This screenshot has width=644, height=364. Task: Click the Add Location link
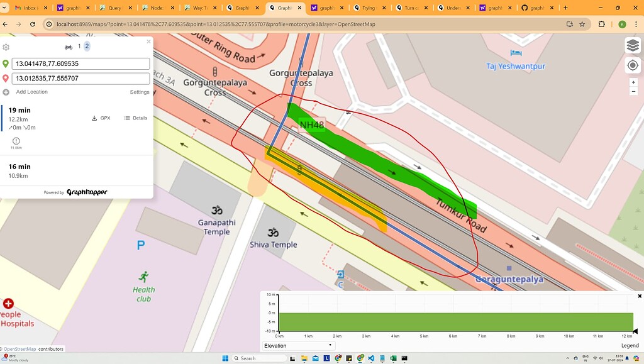31,92
